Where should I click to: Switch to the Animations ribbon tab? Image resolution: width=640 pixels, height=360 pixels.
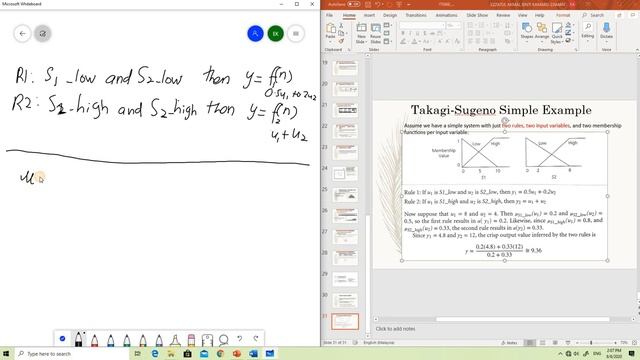(x=447, y=15)
